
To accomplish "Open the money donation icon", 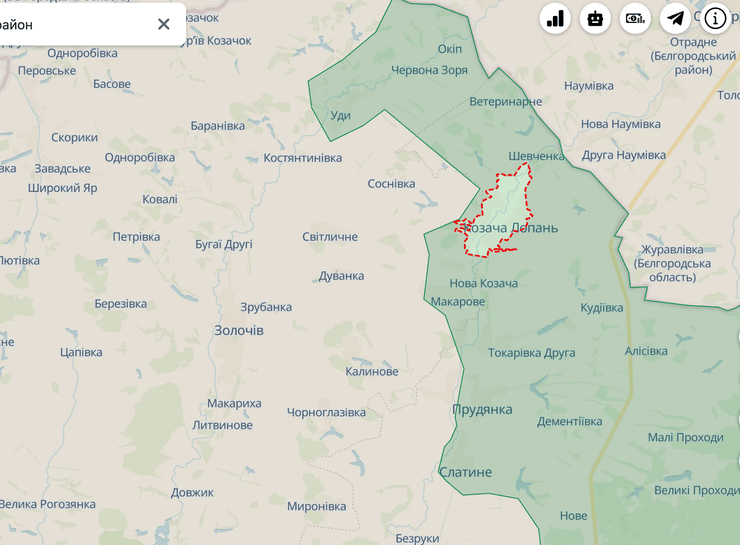I will coord(635,18).
